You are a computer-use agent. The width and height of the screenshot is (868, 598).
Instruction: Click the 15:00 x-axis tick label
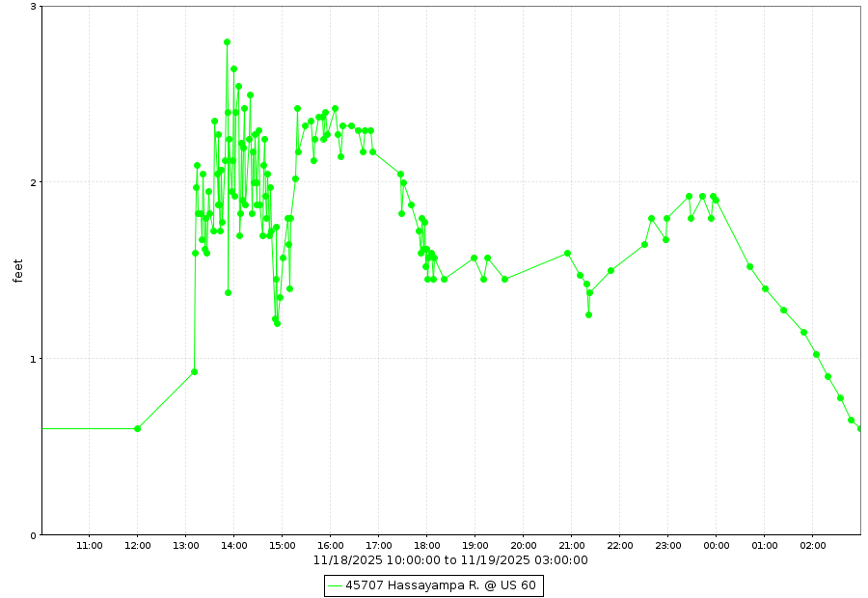point(282,546)
